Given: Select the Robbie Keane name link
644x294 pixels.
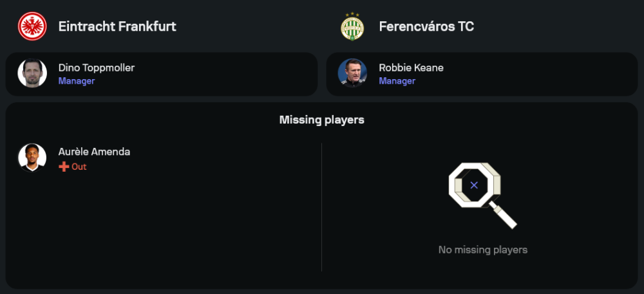Looking at the screenshot, I should click(x=411, y=68).
